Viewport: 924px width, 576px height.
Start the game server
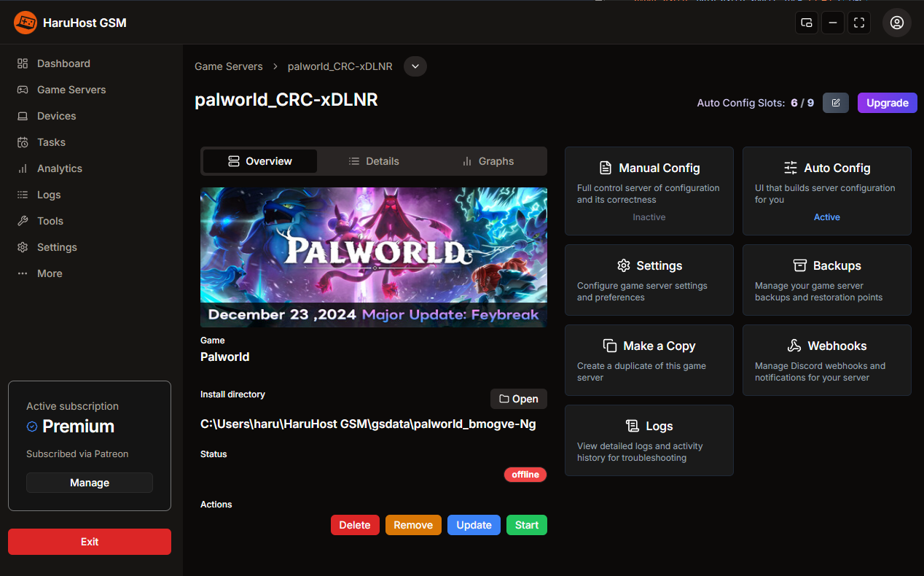point(527,525)
